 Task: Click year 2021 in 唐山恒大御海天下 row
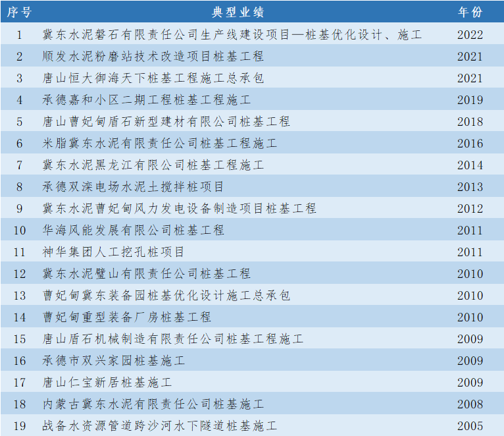pos(470,78)
